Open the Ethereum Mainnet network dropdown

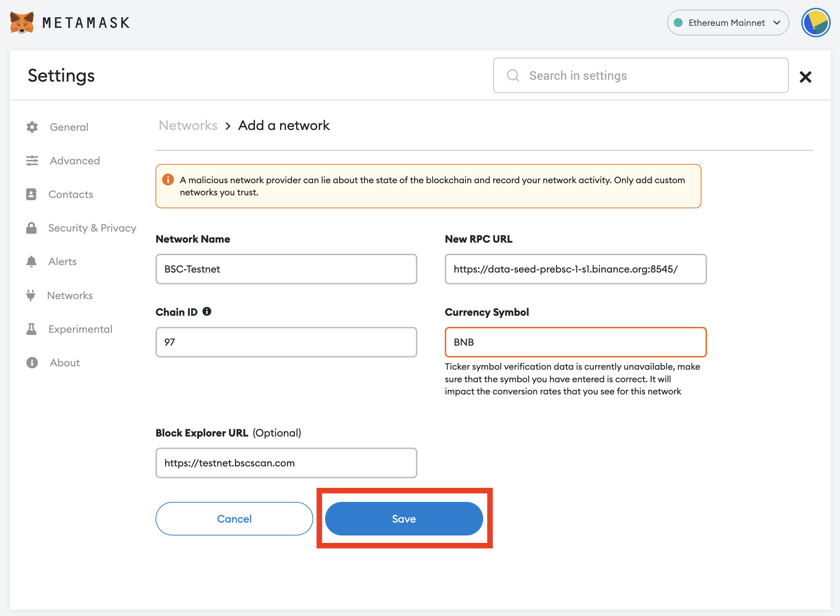click(728, 23)
